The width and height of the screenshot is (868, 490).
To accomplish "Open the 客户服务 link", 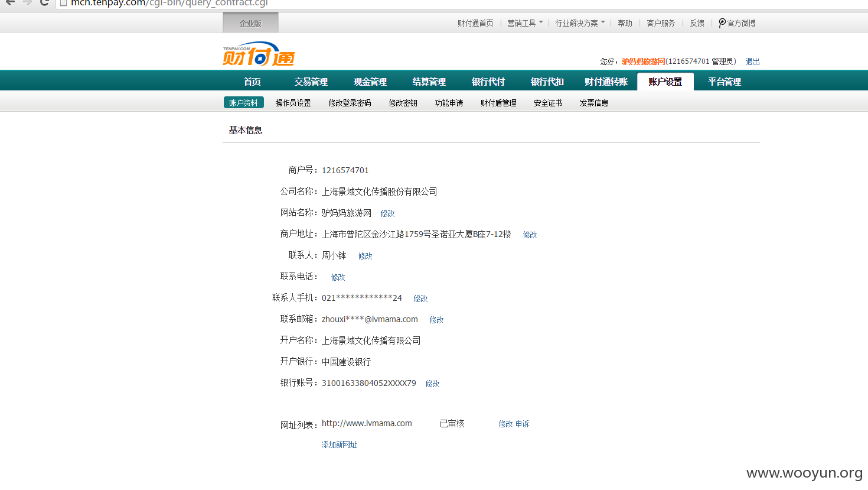I will 661,23.
